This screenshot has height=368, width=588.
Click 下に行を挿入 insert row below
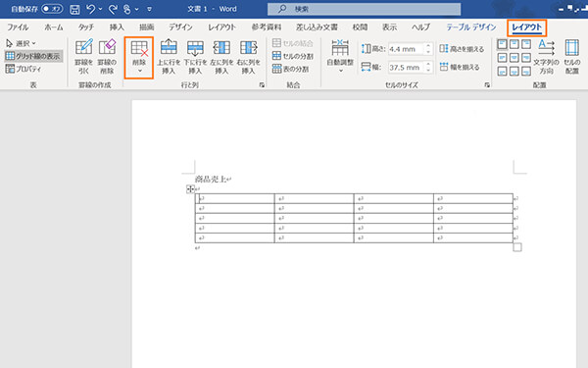[x=195, y=56]
